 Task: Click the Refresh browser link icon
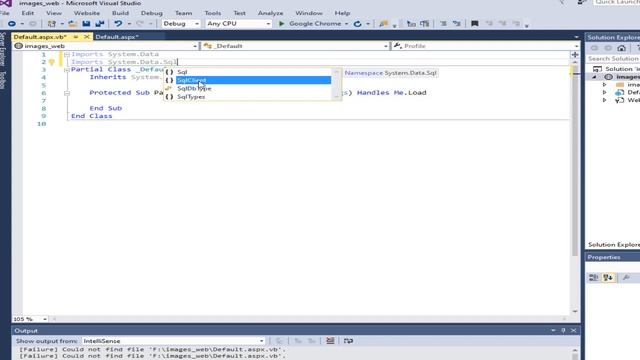(358, 24)
